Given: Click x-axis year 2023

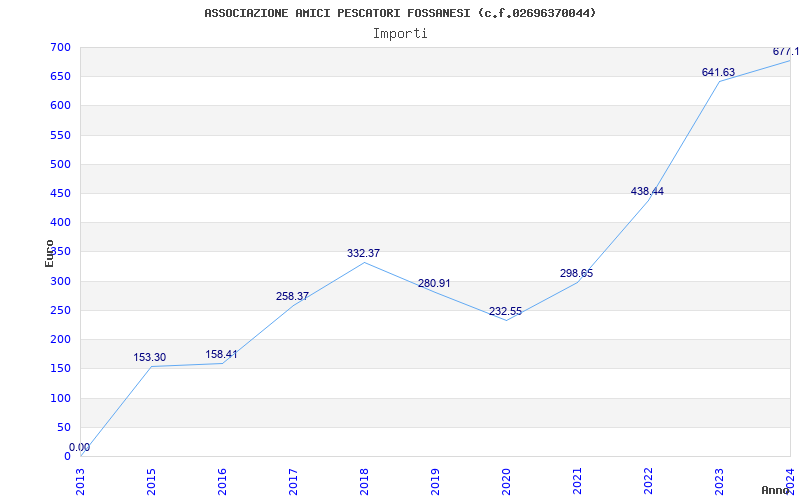Looking at the screenshot, I should coord(719,482).
